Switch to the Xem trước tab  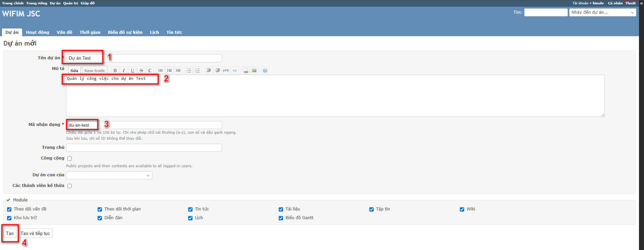pyautogui.click(x=95, y=71)
